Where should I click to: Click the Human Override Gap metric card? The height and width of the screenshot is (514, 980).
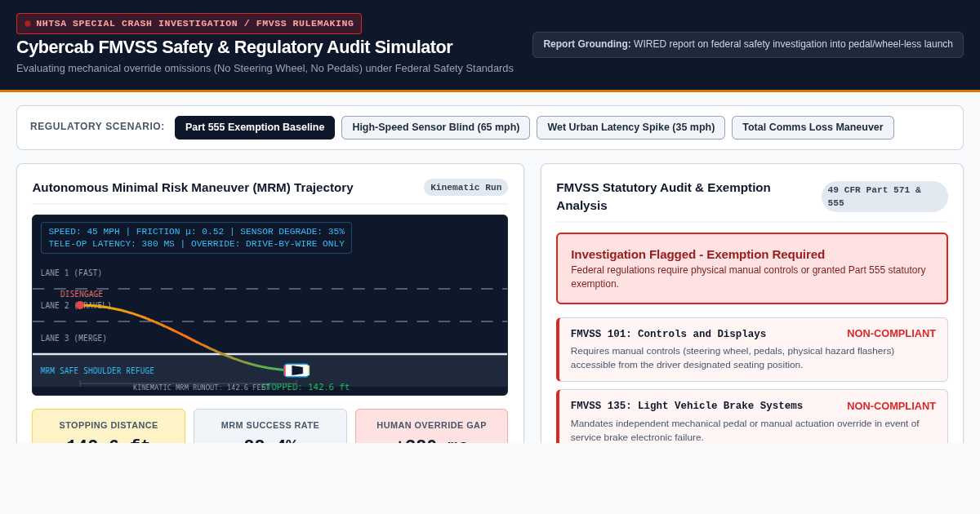coord(431,427)
